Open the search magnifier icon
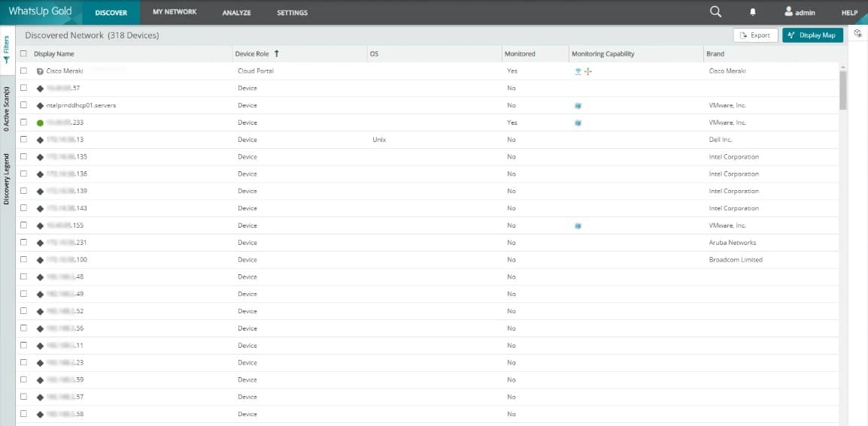Image resolution: width=868 pixels, height=426 pixels. (715, 12)
